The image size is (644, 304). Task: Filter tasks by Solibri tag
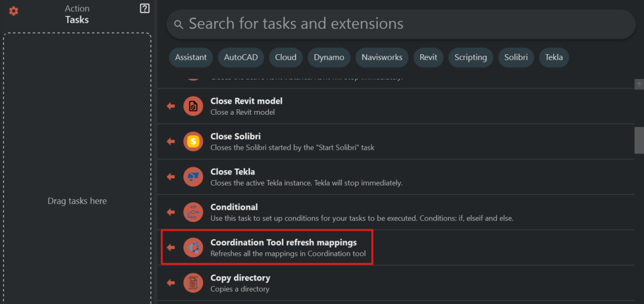pos(516,57)
